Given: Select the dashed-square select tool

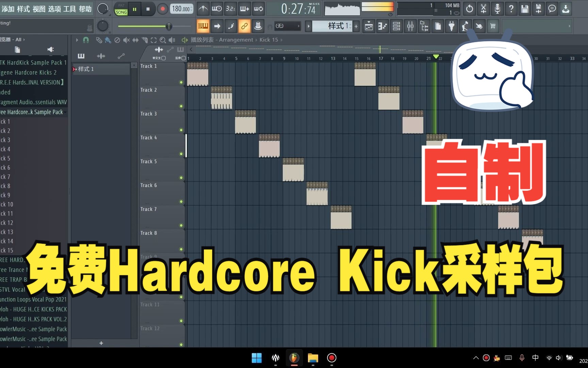Looking at the screenshot, I should pos(154,40).
